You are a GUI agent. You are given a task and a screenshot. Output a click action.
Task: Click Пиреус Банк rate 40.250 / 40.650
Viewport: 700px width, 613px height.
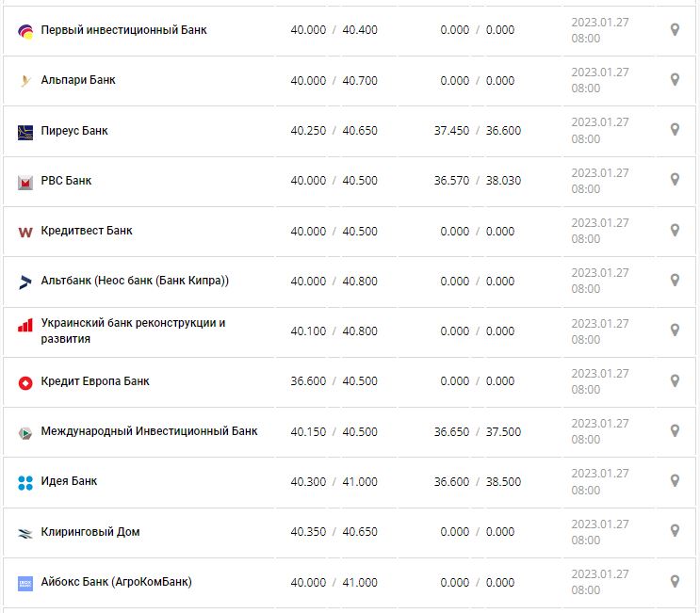click(334, 131)
